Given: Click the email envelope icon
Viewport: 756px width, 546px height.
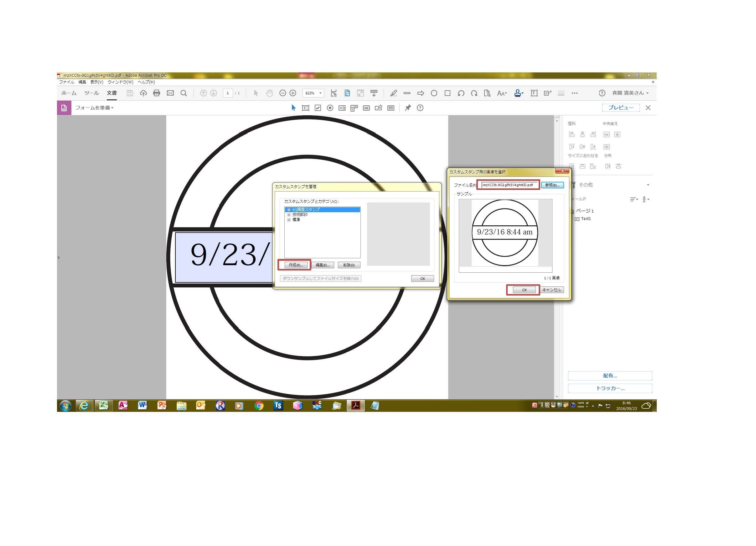Looking at the screenshot, I should click(x=170, y=93).
